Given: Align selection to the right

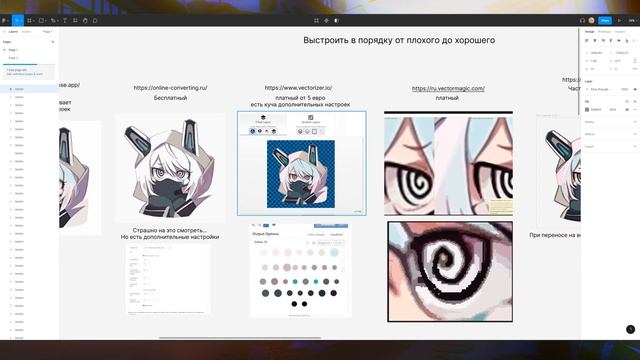Looking at the screenshot, I should [x=603, y=40].
